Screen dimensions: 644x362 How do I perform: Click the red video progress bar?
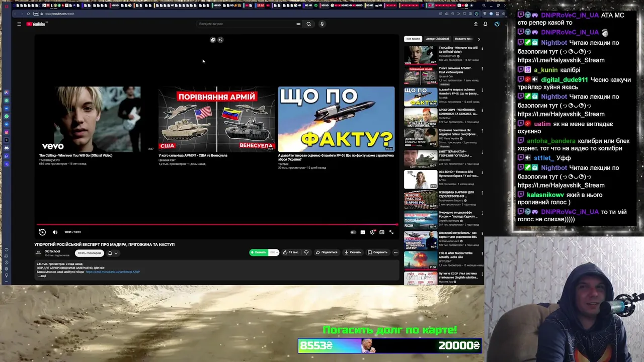pyautogui.click(x=217, y=225)
